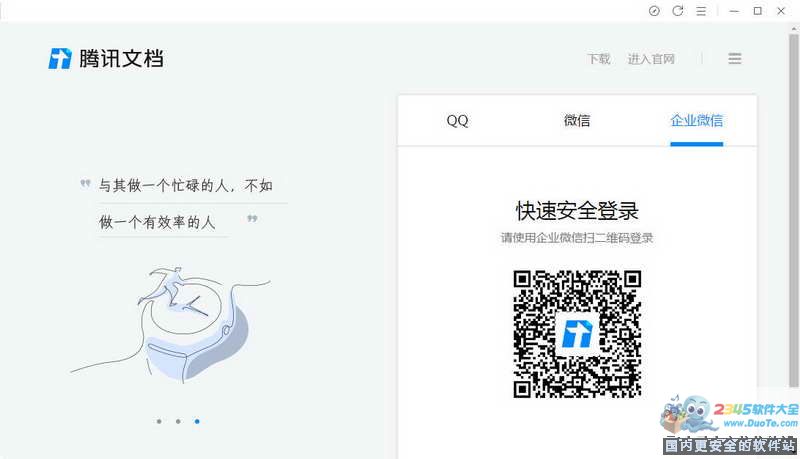Screen dimensions: 800x459
Task: Select the 企业微信 login tab
Action: (x=696, y=121)
